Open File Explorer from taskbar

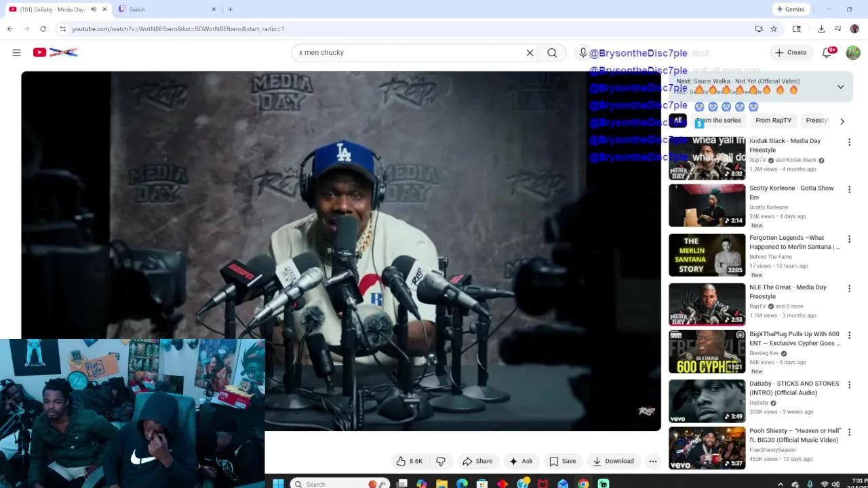(441, 483)
